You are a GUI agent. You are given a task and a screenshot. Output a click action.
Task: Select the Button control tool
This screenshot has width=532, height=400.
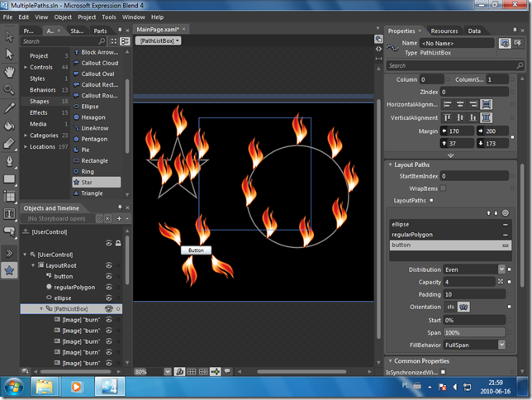click(x=9, y=231)
